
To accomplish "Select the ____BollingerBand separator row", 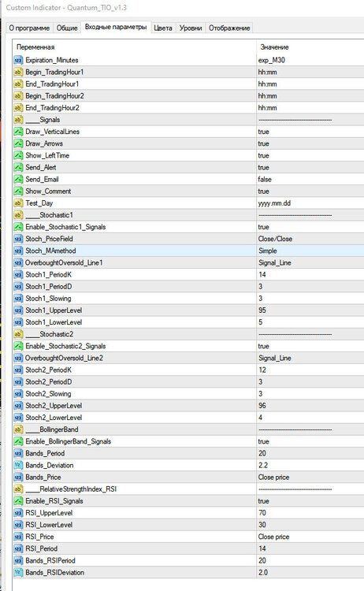I will 188,429.
